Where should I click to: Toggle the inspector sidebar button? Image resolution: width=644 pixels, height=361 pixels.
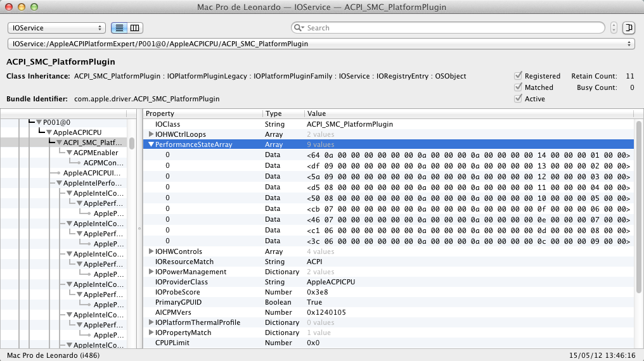pyautogui.click(x=628, y=28)
